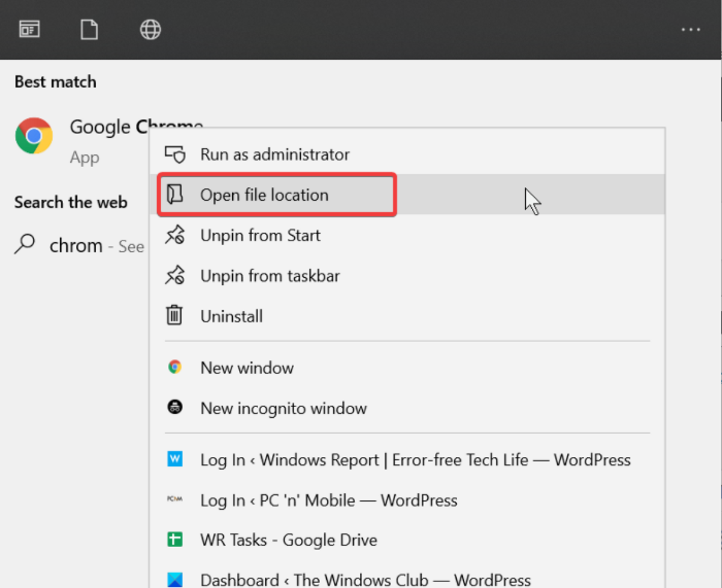The height and width of the screenshot is (588, 722).
Task: Click the folder icon beside Open file location
Action: 175,195
